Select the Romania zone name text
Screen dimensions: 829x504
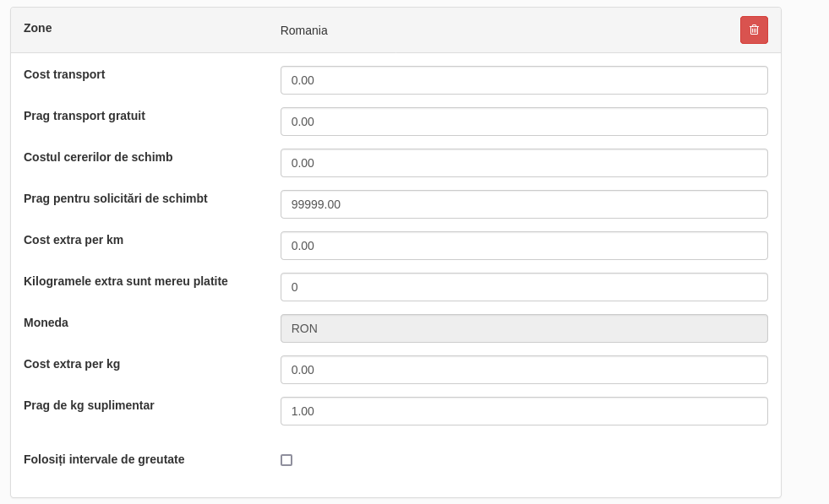coord(304,30)
